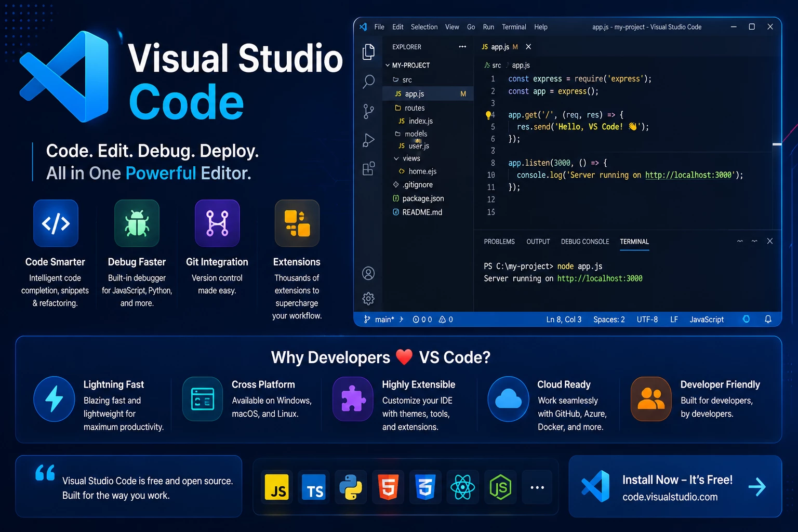Click the feedback icon in the status bar

tap(746, 320)
